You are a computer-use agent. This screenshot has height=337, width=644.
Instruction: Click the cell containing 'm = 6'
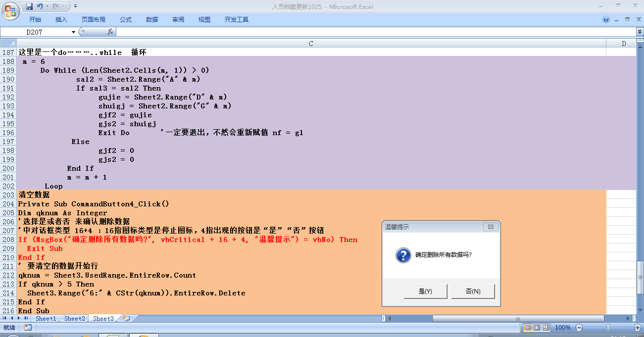pyautogui.click(x=311, y=61)
